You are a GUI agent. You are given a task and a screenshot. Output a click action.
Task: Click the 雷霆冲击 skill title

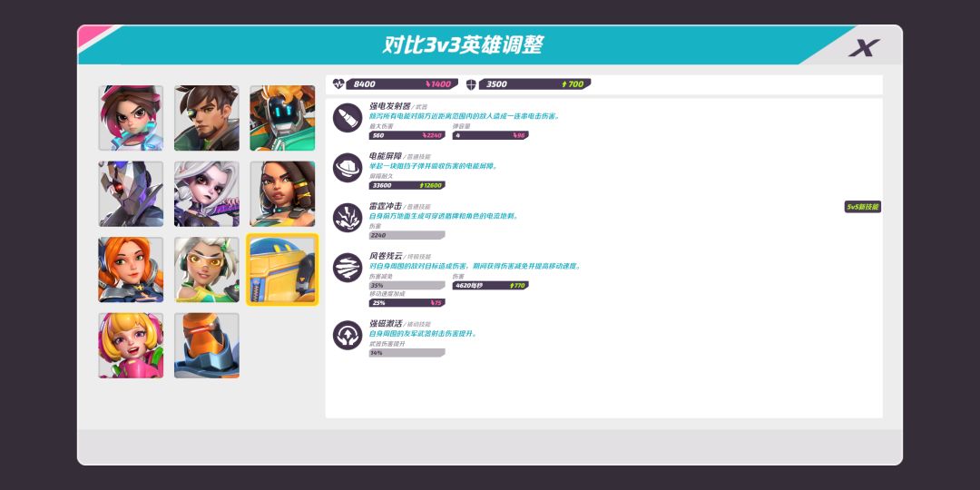(386, 206)
